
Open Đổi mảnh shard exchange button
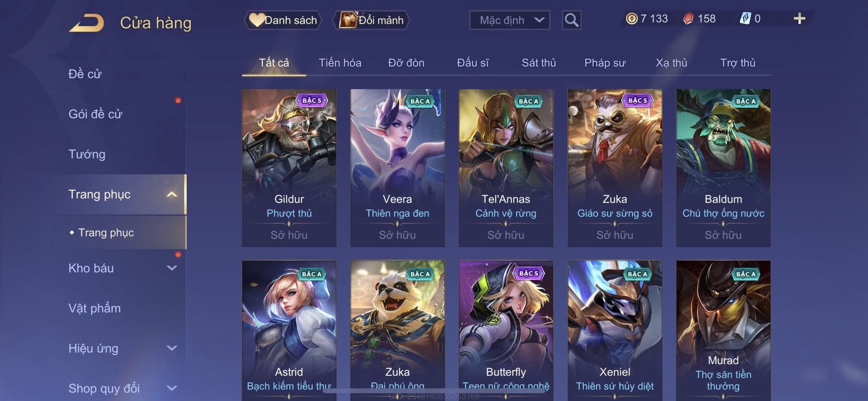[x=371, y=20]
